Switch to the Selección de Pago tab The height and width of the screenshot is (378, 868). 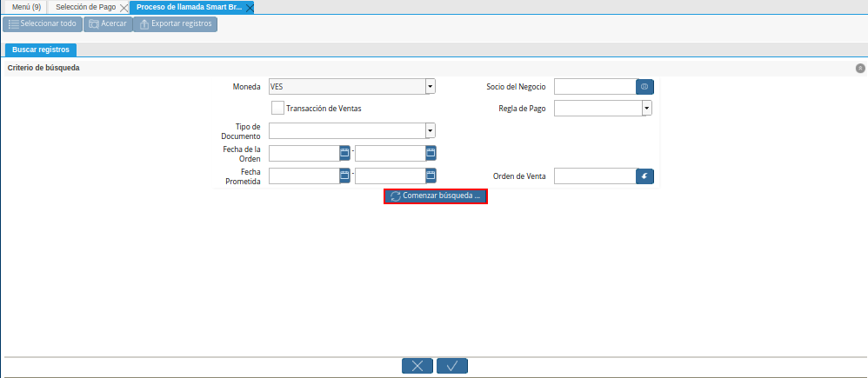pos(86,7)
